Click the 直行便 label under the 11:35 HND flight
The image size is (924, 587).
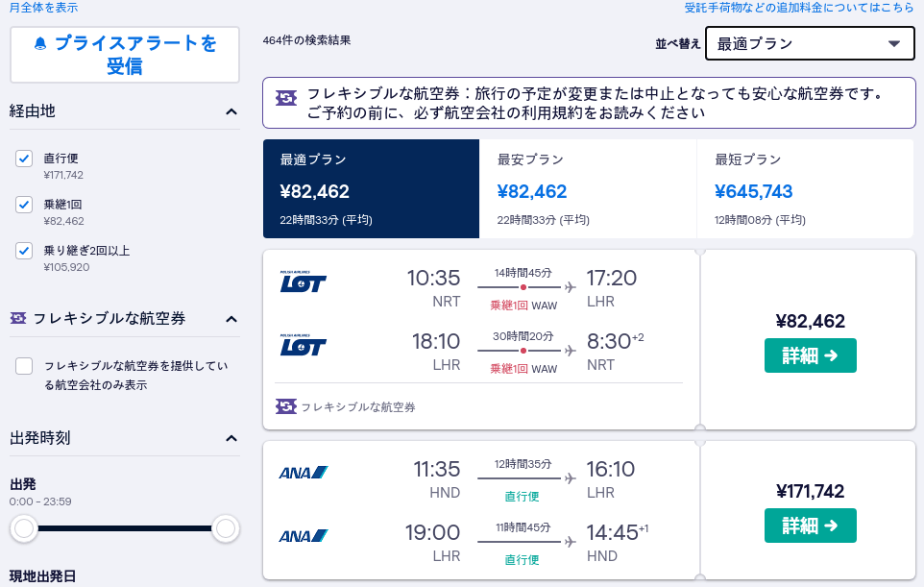(x=522, y=497)
